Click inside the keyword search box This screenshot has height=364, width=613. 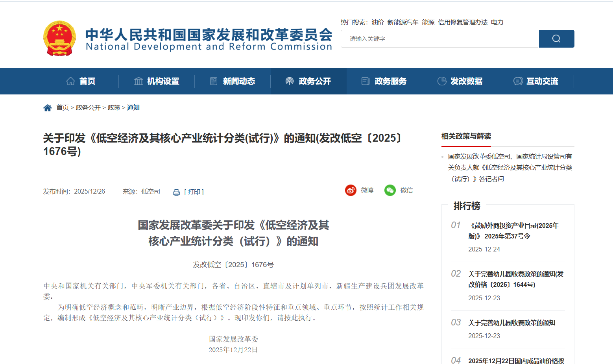(x=433, y=39)
